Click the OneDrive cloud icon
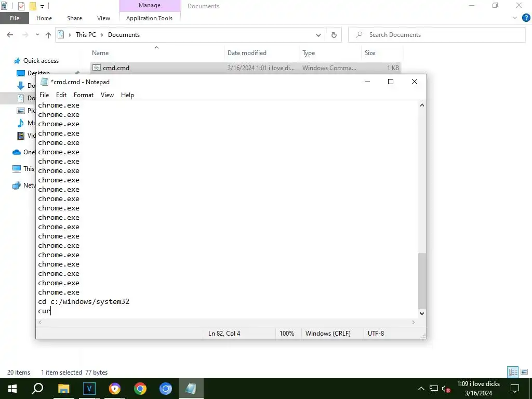This screenshot has height=399, width=532. click(17, 152)
